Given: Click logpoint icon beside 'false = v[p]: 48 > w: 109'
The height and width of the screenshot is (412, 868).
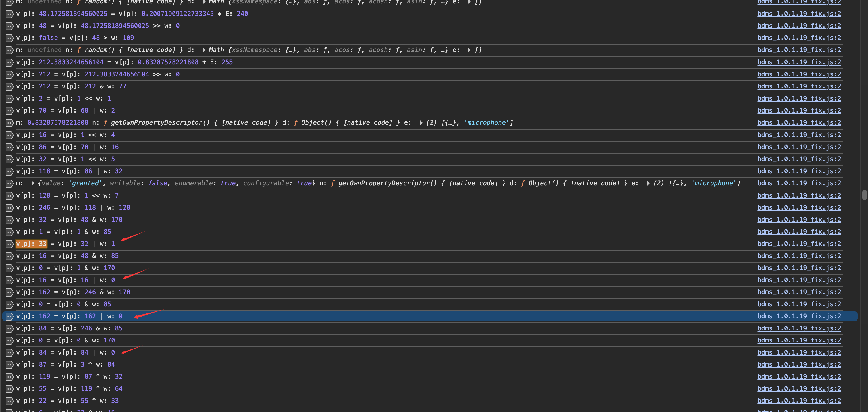Looking at the screenshot, I should [10, 38].
